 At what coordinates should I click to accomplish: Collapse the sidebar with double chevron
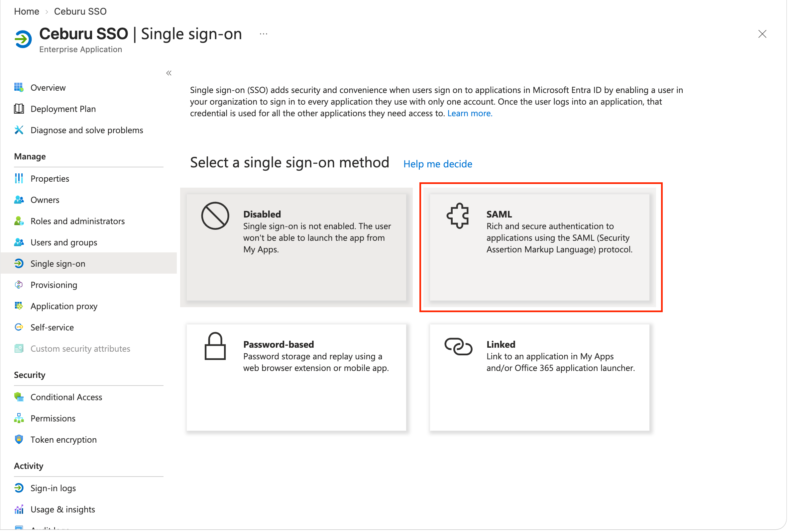169,73
